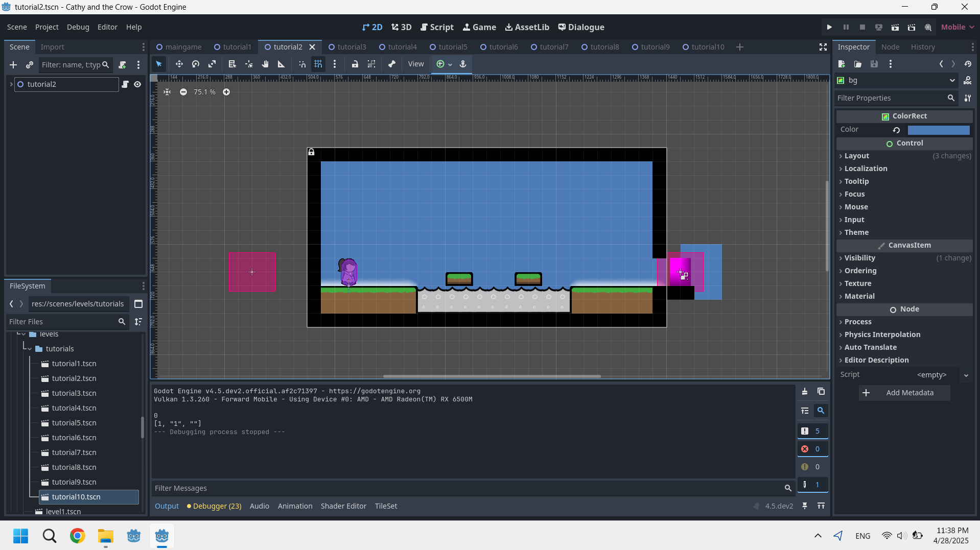Viewport: 980px width, 550px height.
Task: Clear the output with broom icon
Action: [805, 392]
